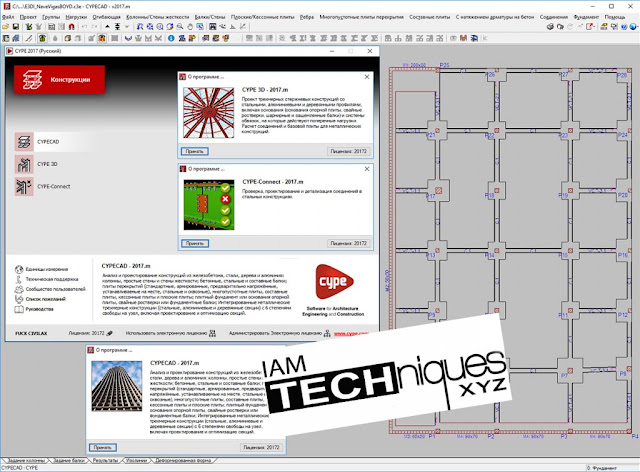
Task: Open the export arrow dropdown icon
Action: pyautogui.click(x=590, y=27)
